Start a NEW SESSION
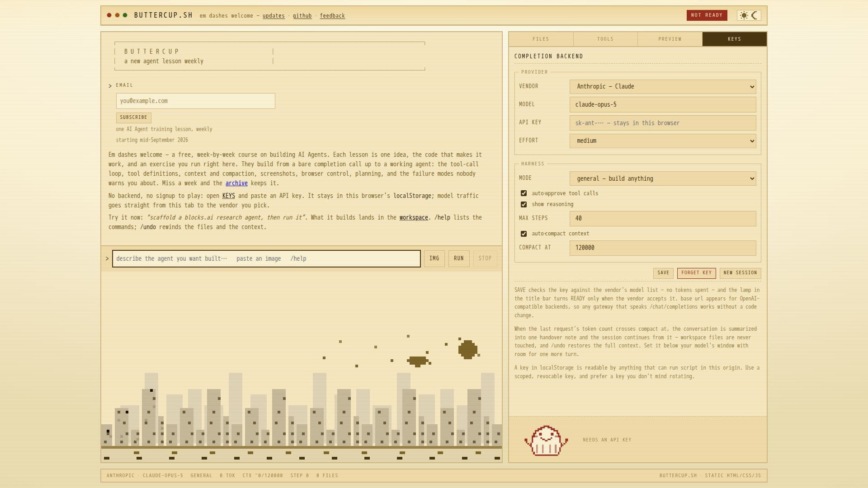 (740, 273)
